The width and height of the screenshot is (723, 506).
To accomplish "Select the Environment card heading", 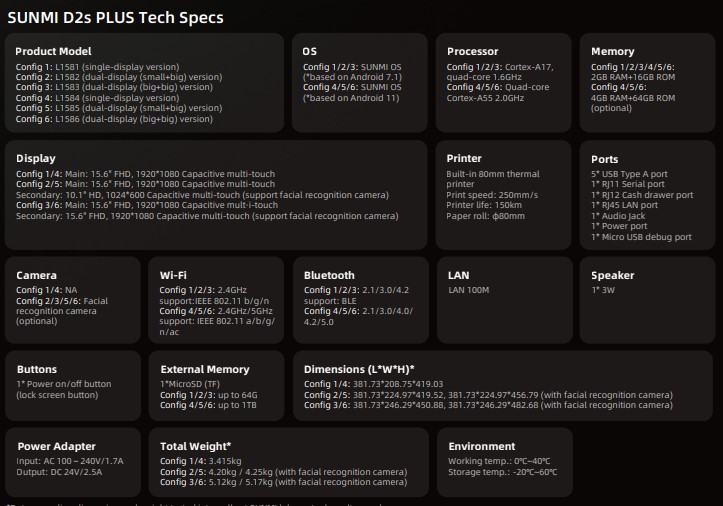I will [x=482, y=446].
